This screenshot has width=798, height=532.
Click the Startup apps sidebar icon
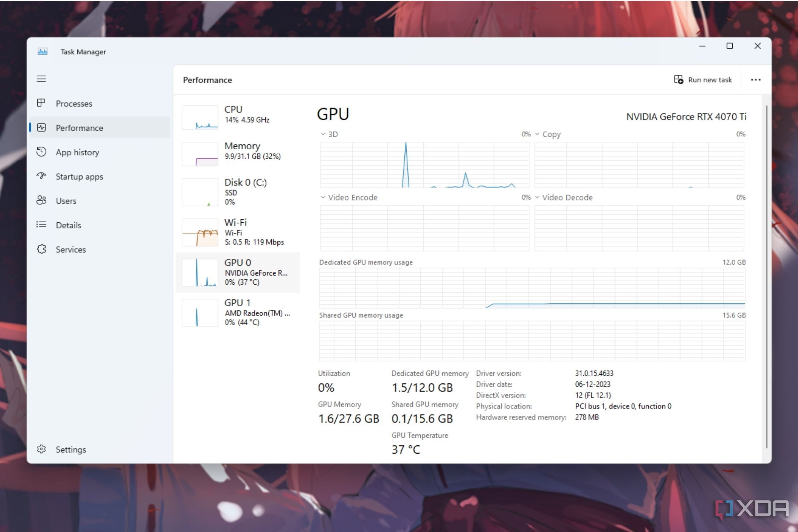click(x=41, y=176)
